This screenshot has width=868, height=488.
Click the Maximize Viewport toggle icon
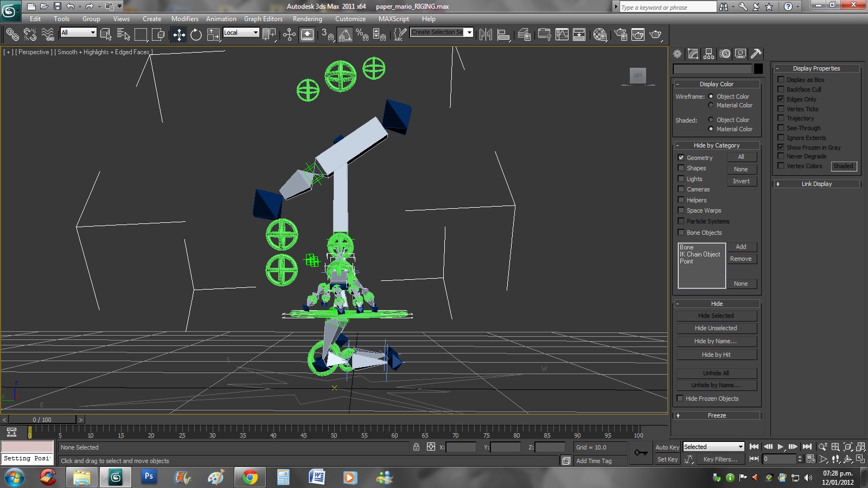click(x=860, y=459)
